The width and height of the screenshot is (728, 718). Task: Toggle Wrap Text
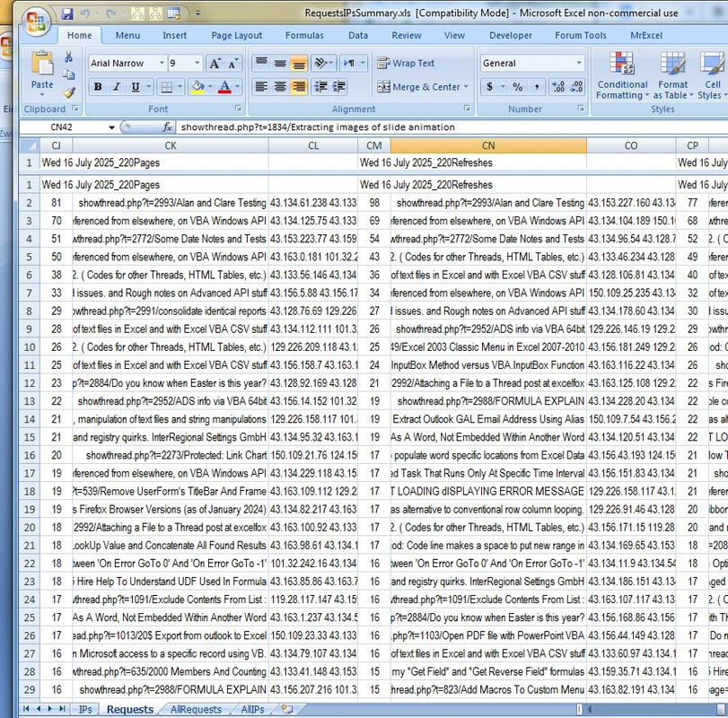tap(406, 63)
